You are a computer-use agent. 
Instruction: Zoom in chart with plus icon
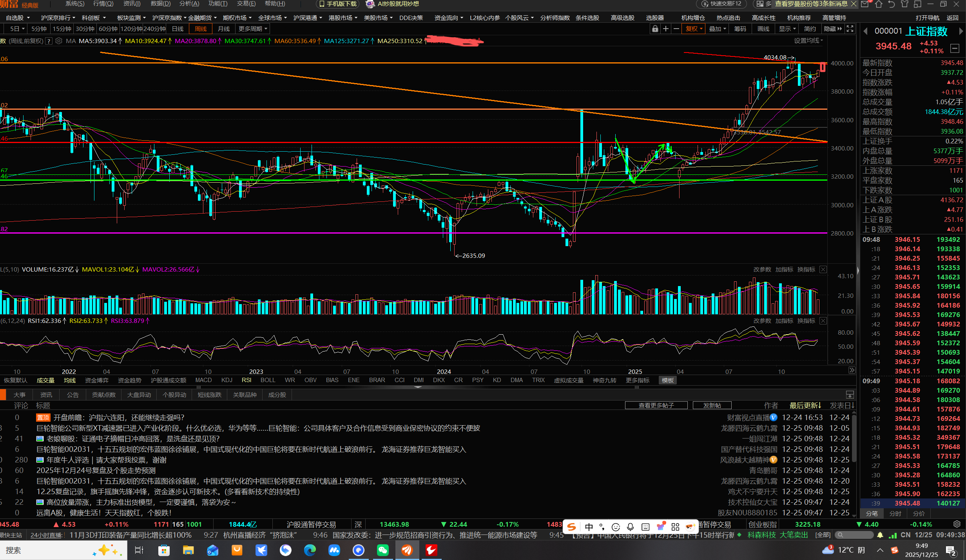[665, 29]
